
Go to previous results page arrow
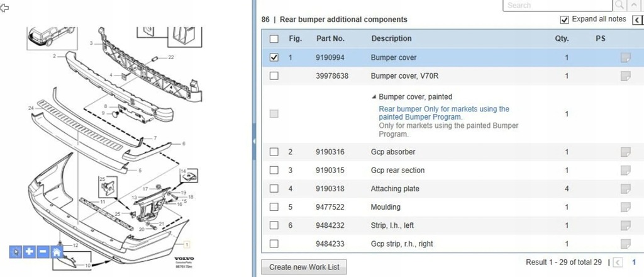618,263
